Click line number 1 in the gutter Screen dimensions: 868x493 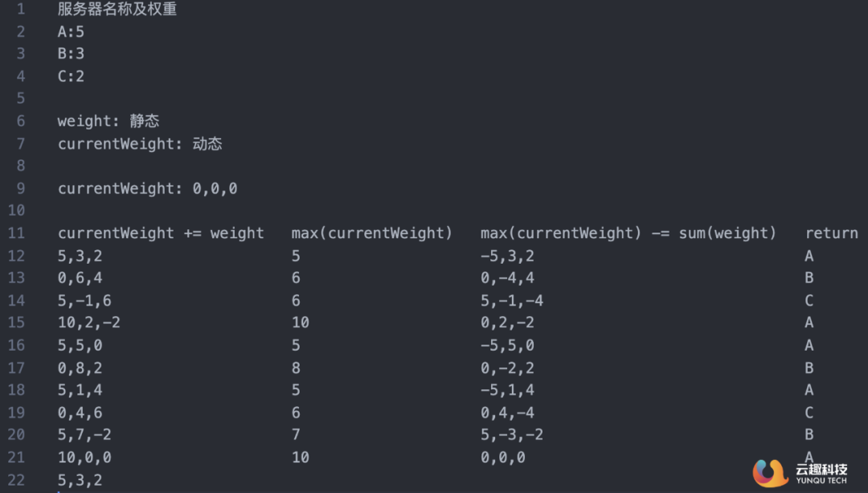[20, 10]
